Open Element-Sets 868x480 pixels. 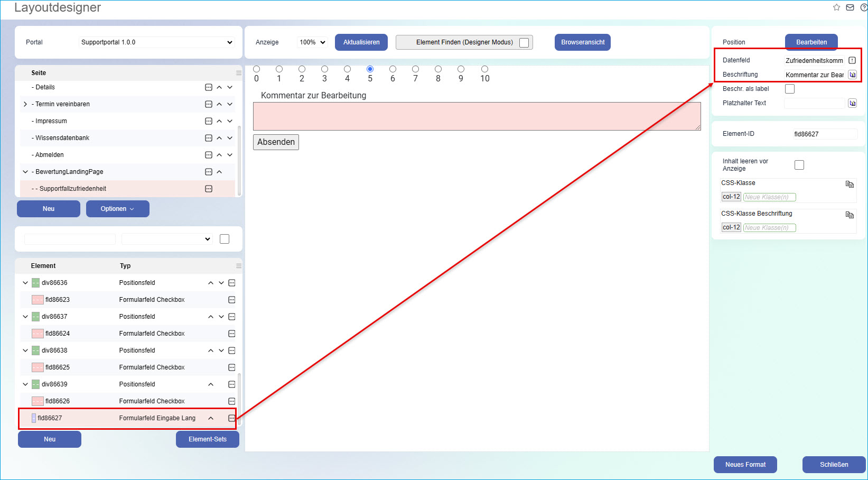[x=208, y=439]
